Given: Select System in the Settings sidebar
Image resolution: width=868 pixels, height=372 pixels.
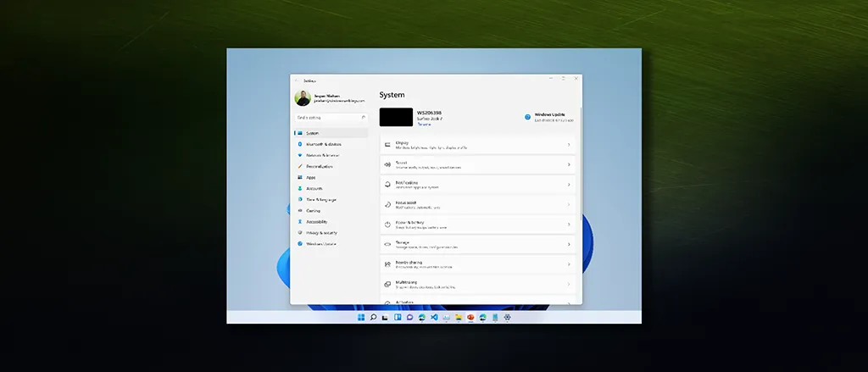Looking at the screenshot, I should tap(331, 133).
